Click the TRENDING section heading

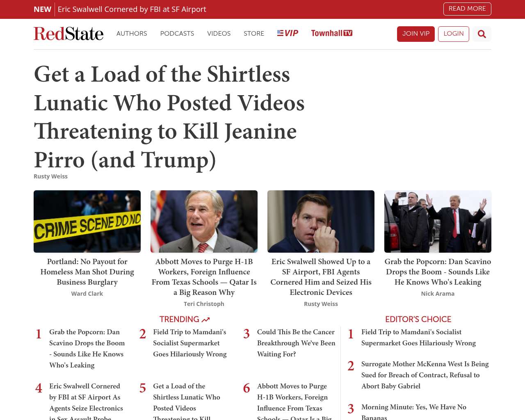pos(185,319)
